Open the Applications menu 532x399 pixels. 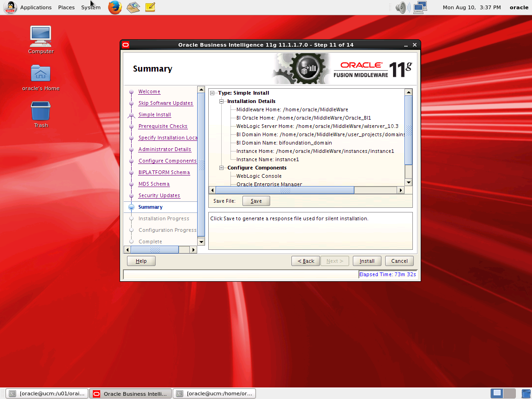click(36, 7)
